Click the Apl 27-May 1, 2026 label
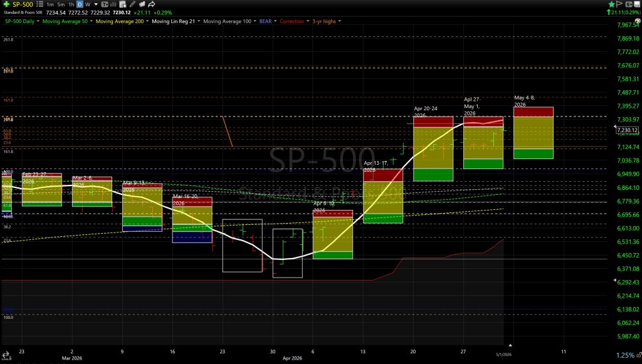642x364 pixels. [x=472, y=106]
